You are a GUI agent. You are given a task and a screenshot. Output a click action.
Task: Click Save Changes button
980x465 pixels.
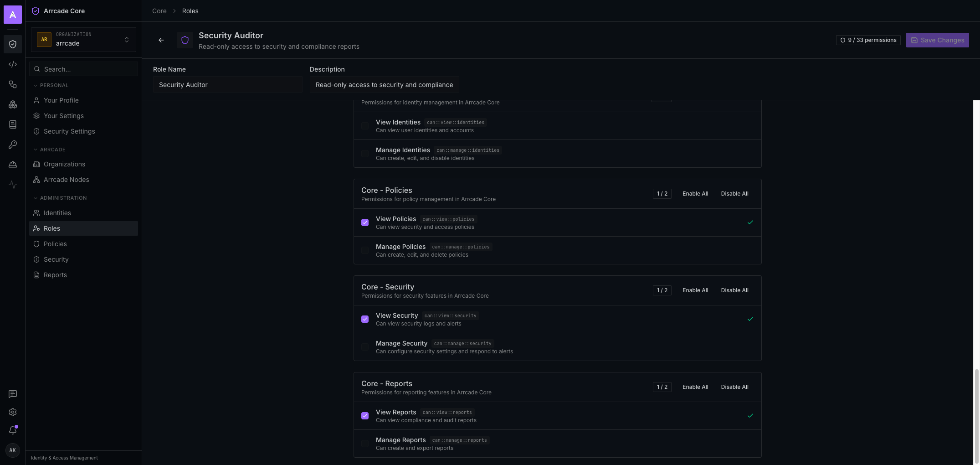tap(937, 40)
